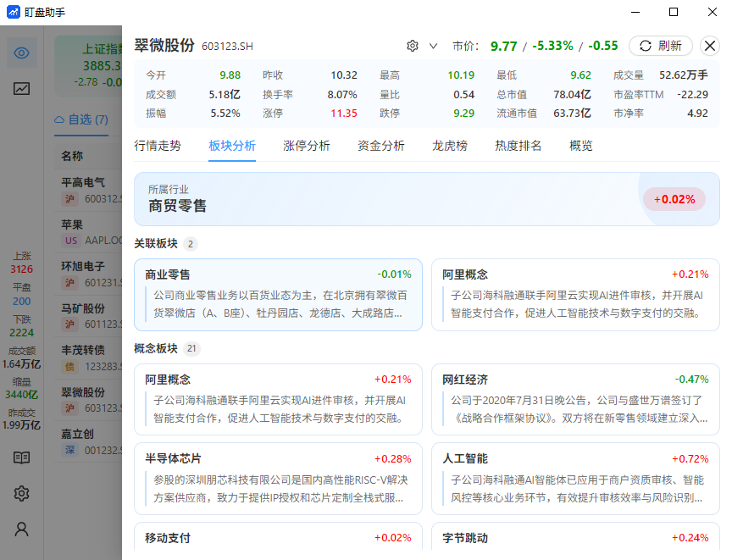Select 丰茂转债 in the watchlist
This screenshot has height=560, width=732.
88,358
